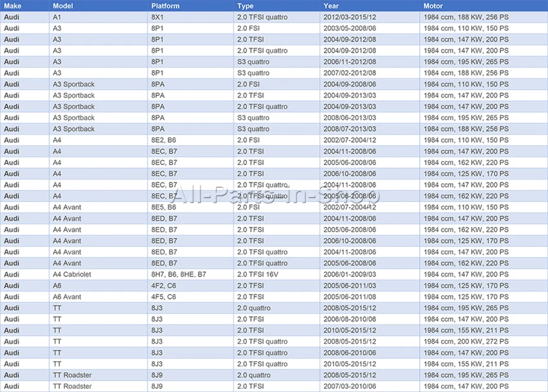Click the platform 4F2, C6

tap(164, 286)
